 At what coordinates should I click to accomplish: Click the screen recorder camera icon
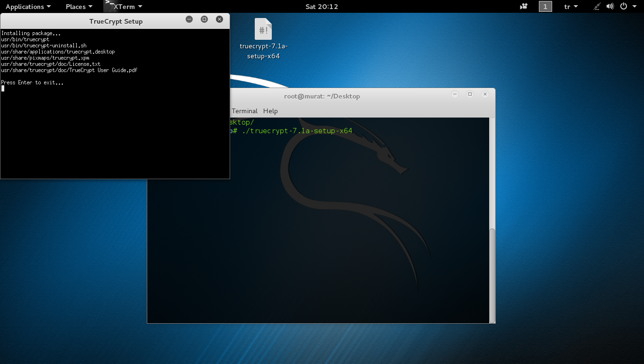click(524, 7)
